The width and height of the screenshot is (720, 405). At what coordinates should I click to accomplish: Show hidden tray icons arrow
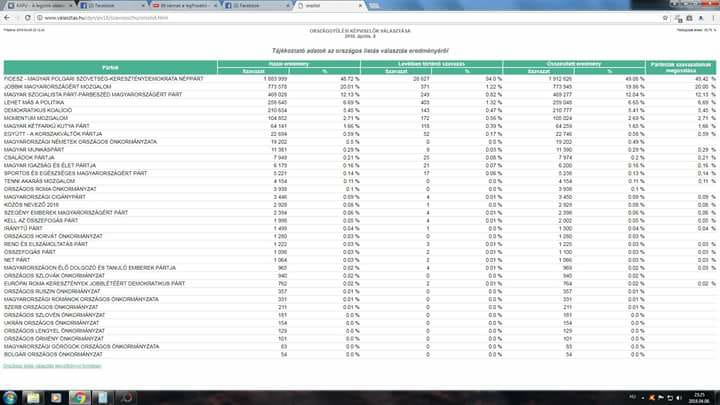(643, 398)
